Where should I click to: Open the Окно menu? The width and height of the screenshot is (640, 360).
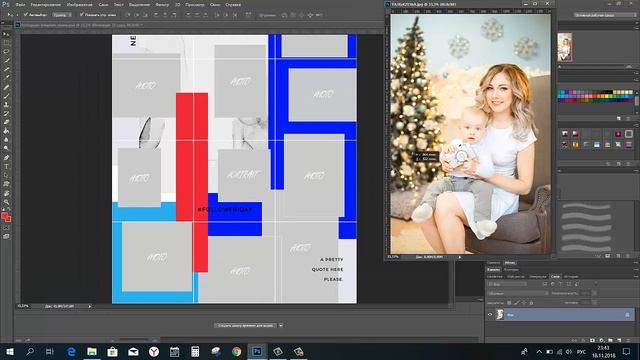coord(215,5)
